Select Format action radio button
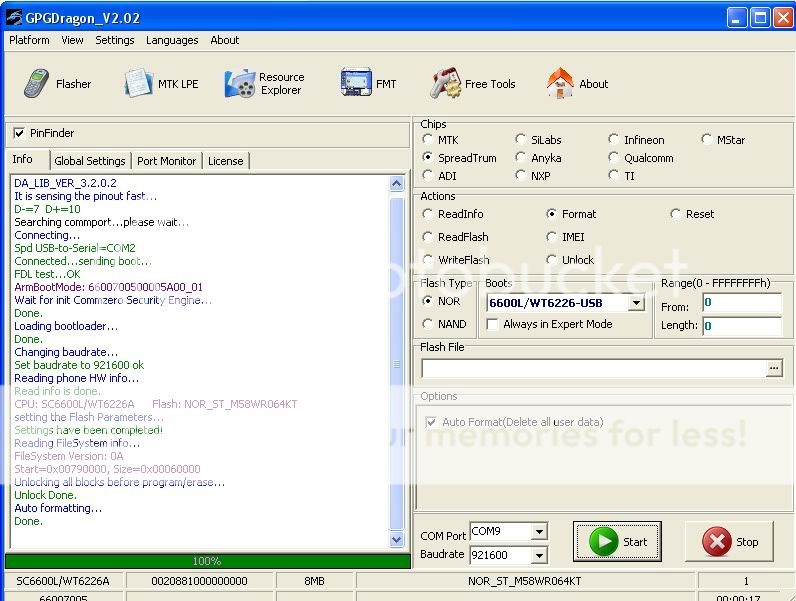796x601 pixels. tap(551, 214)
